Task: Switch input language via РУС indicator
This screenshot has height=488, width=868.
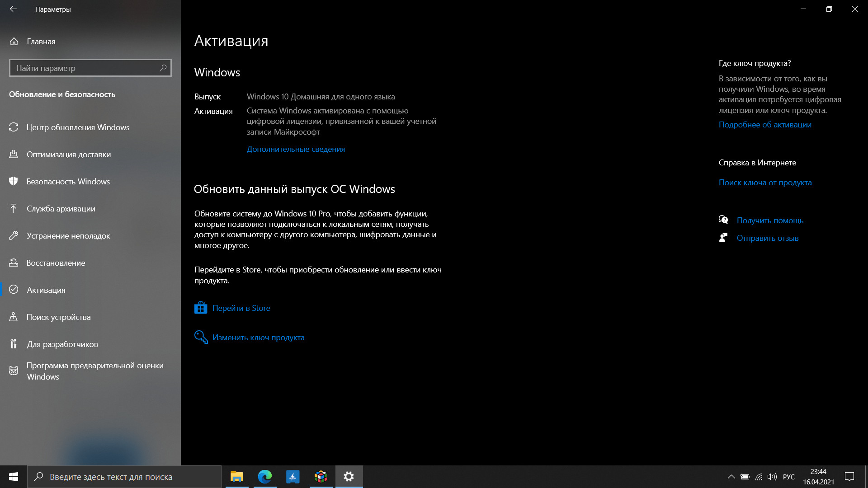Action: pyautogui.click(x=789, y=477)
